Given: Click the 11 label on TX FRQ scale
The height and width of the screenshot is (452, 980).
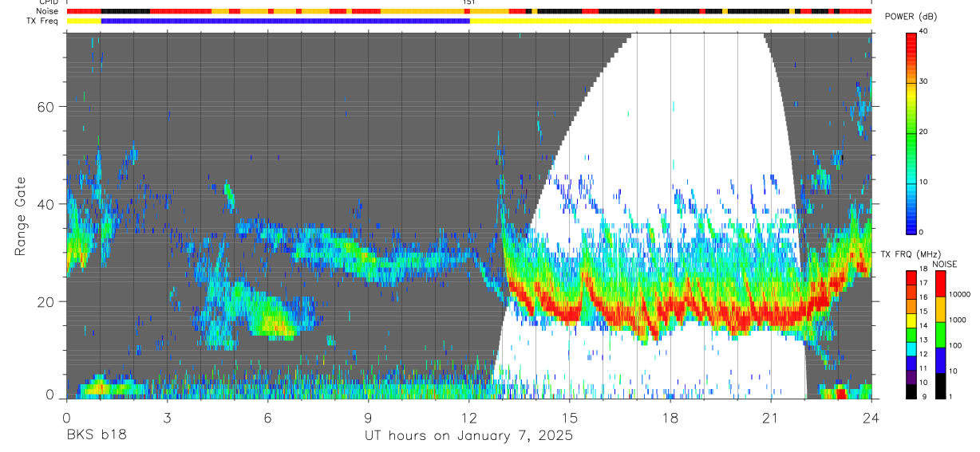Looking at the screenshot, I should click(x=923, y=368).
